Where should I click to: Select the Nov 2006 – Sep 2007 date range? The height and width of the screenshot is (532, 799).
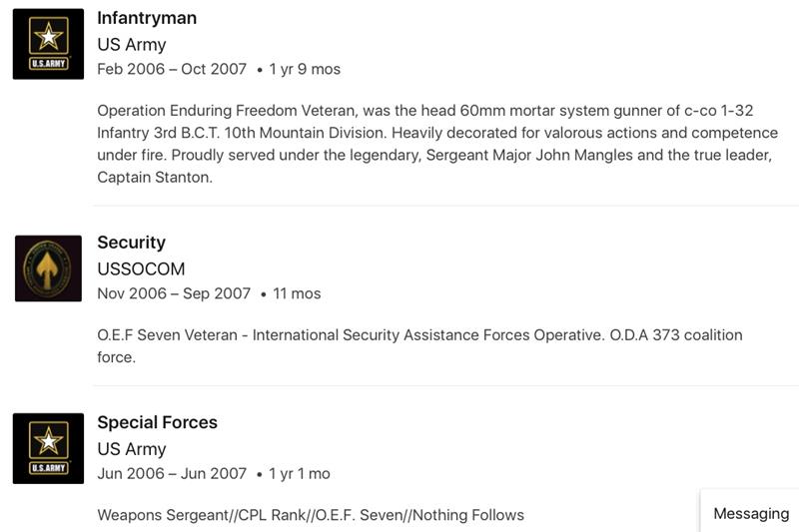click(x=174, y=293)
